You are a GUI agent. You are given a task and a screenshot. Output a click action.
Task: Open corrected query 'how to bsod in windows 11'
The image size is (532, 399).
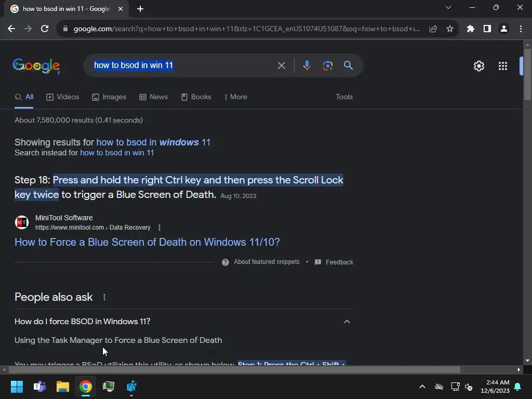(153, 142)
